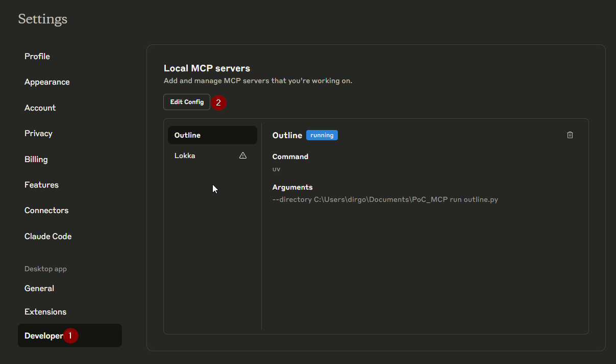Viewport: 616px width, 364px height.
Task: Click the Arguments directory path text
Action: click(x=385, y=199)
